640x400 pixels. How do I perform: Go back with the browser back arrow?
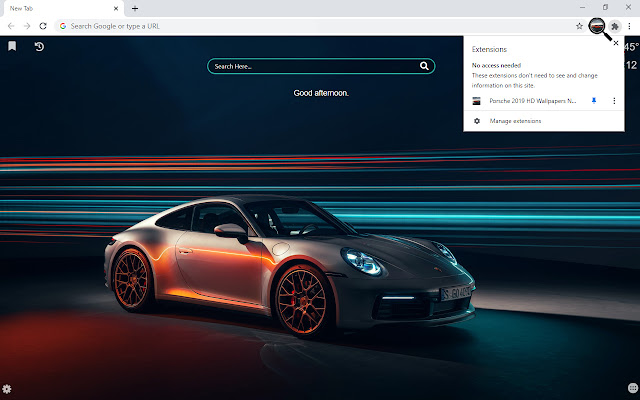pyautogui.click(x=11, y=26)
